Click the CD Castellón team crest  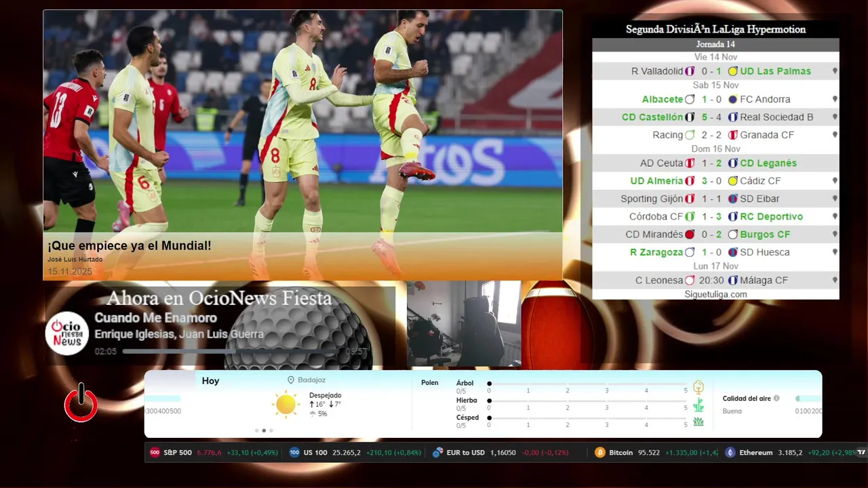coord(690,117)
